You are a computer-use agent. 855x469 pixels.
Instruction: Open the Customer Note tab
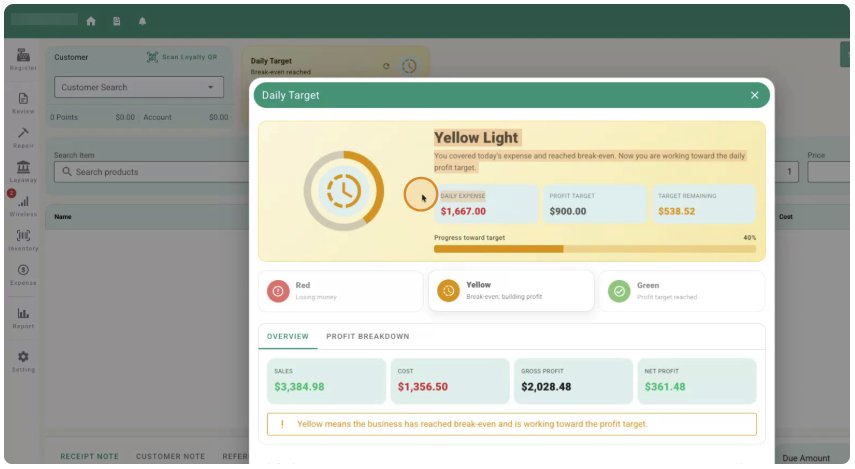[x=170, y=456]
